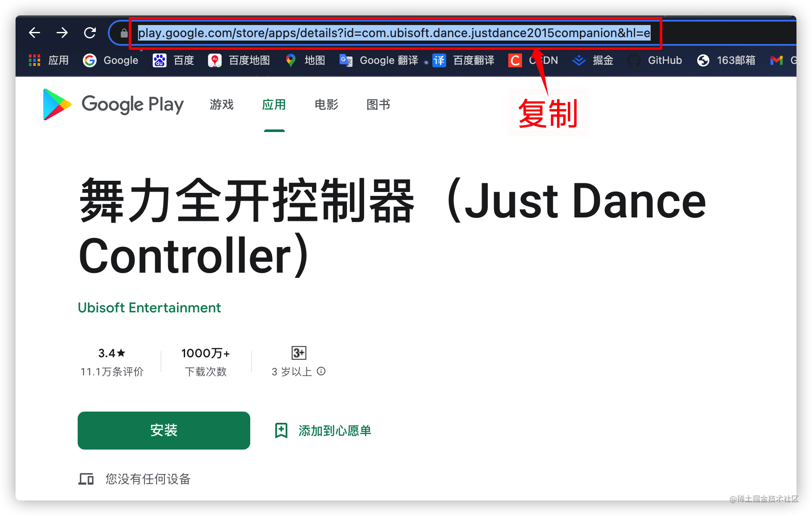Screen dimensions: 812x516
Task: Click the browser forward arrow
Action: pos(62,33)
